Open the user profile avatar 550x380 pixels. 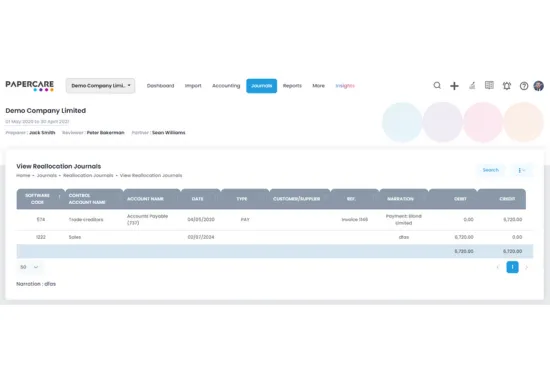pos(538,86)
